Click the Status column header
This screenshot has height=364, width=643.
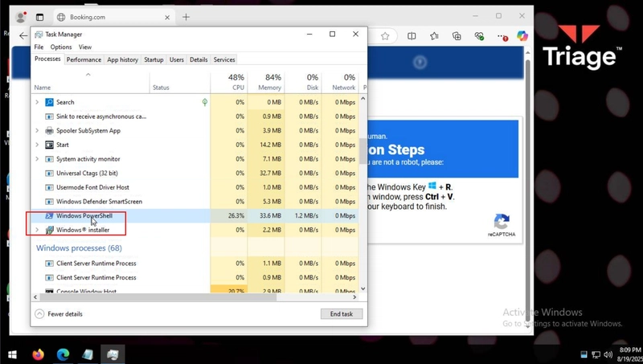180,83
